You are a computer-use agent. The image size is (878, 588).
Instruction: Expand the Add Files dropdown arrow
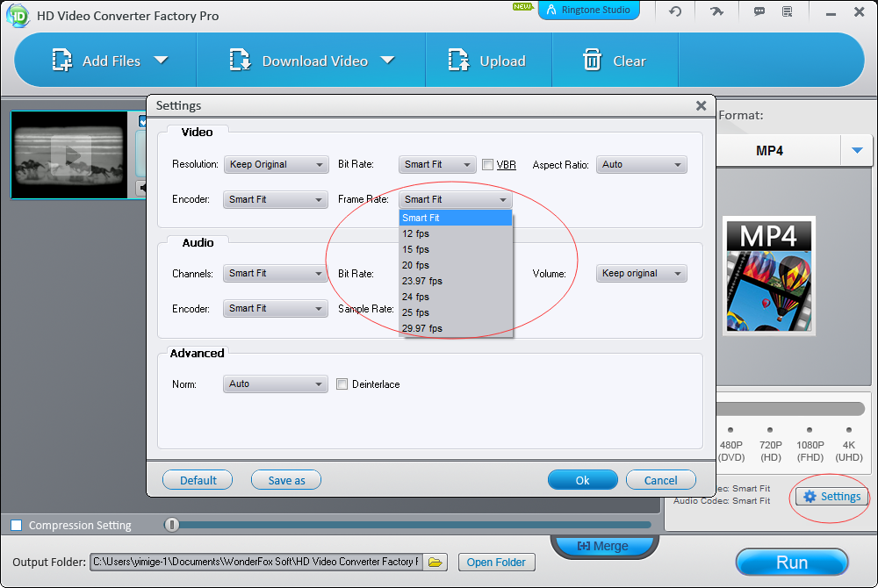[162, 60]
